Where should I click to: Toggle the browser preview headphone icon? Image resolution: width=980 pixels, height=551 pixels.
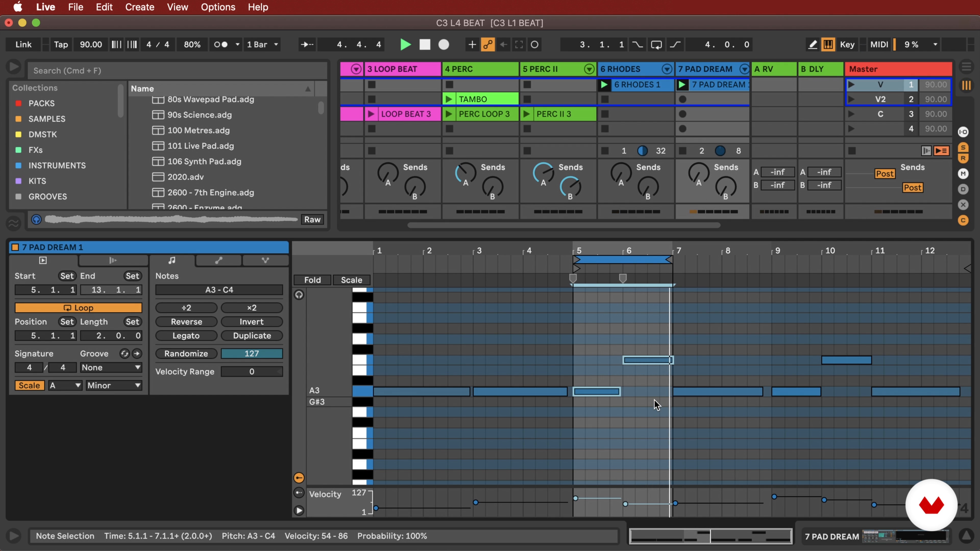tap(36, 219)
